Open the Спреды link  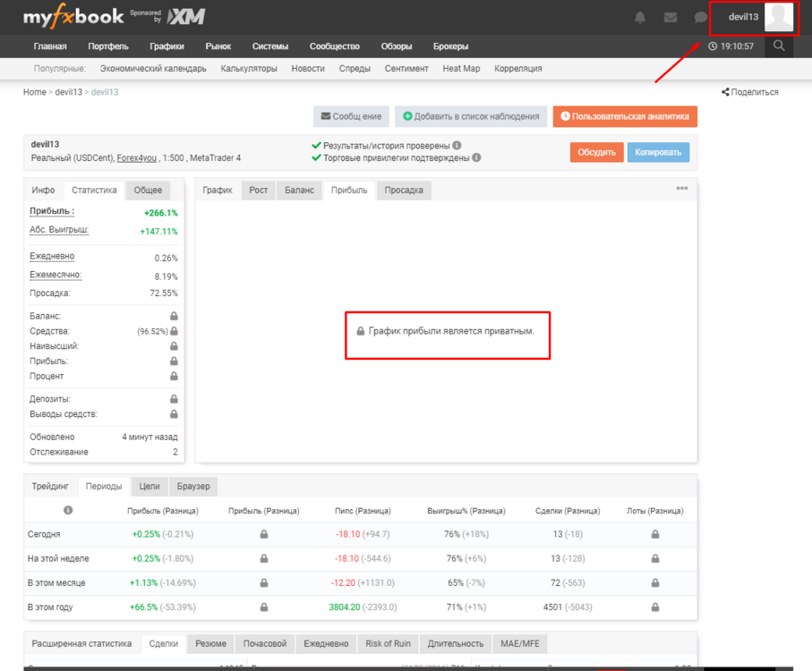[355, 68]
